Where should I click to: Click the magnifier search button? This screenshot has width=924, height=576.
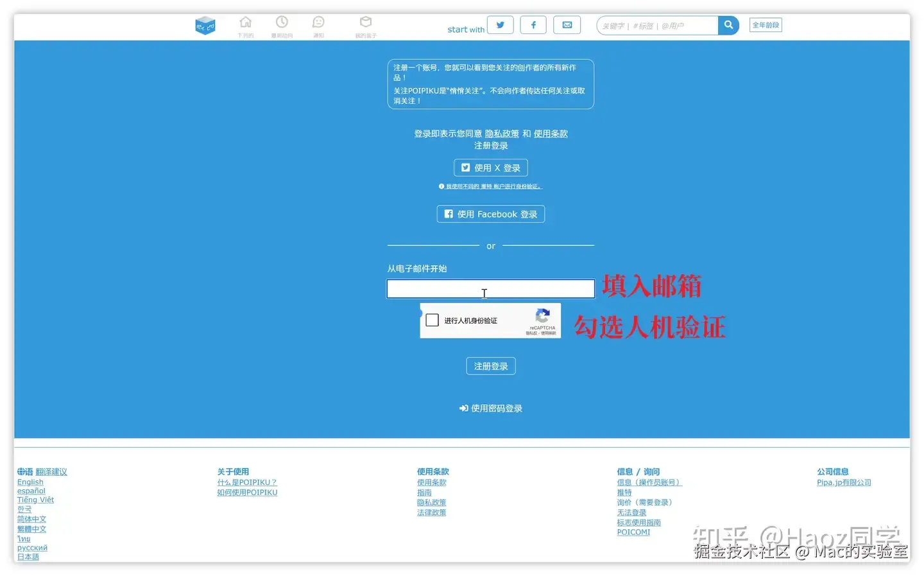728,25
